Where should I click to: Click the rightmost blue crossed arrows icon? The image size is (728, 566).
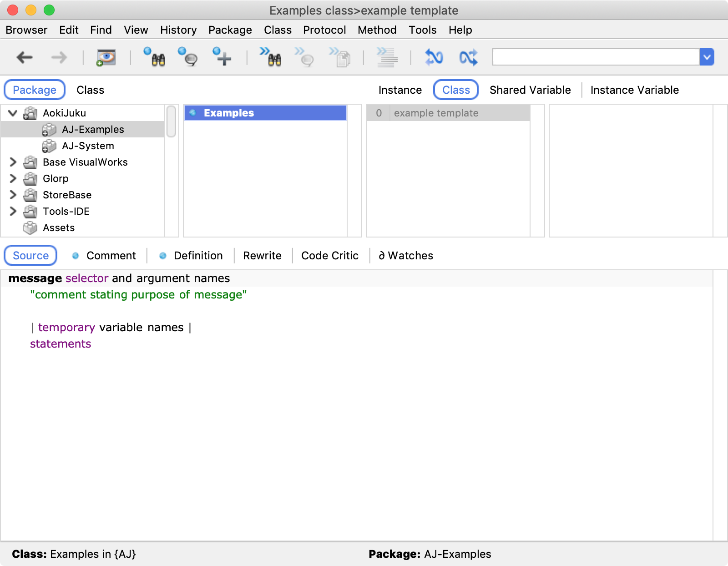click(468, 57)
